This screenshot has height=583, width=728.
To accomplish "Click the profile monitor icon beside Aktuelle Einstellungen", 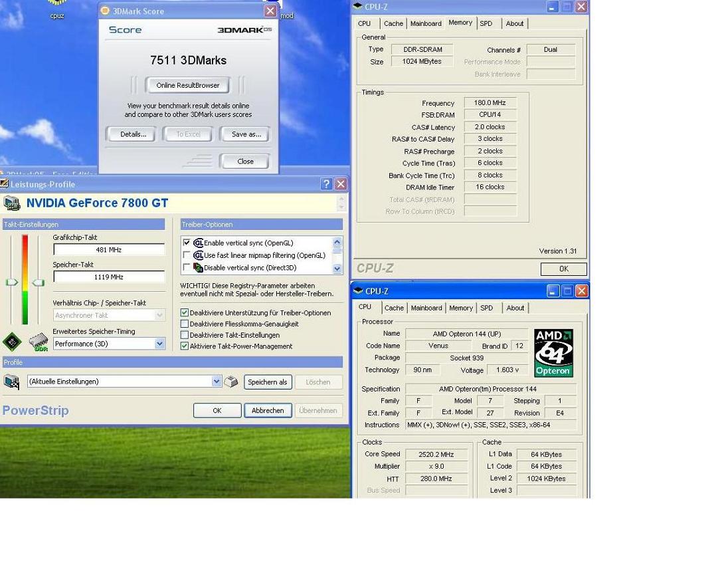I will (11, 382).
